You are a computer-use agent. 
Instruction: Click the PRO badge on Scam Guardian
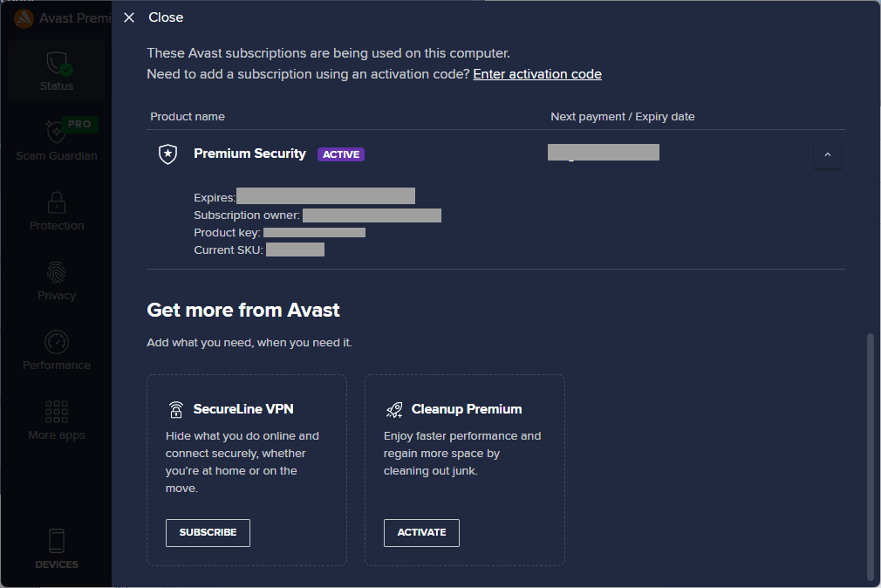79,124
